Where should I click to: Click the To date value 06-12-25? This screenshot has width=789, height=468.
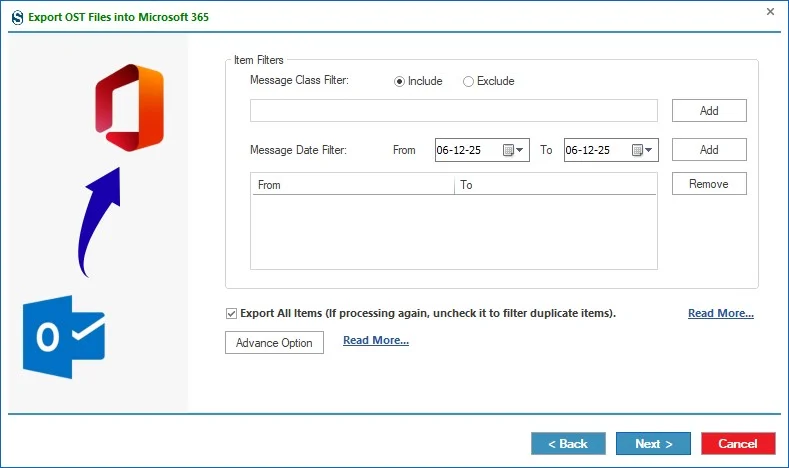tap(588, 150)
